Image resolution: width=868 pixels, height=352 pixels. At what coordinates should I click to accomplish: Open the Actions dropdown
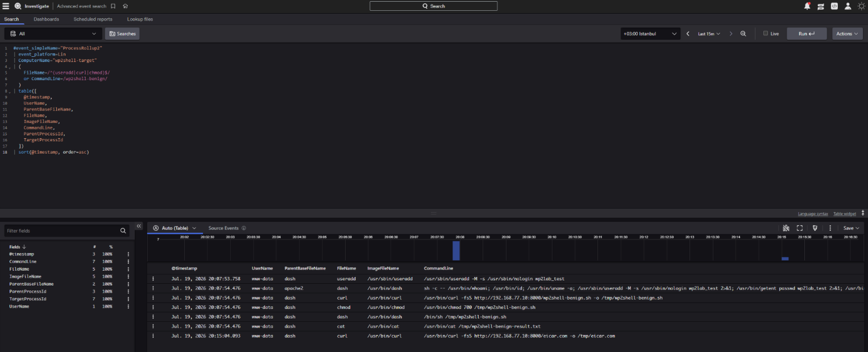pos(847,34)
